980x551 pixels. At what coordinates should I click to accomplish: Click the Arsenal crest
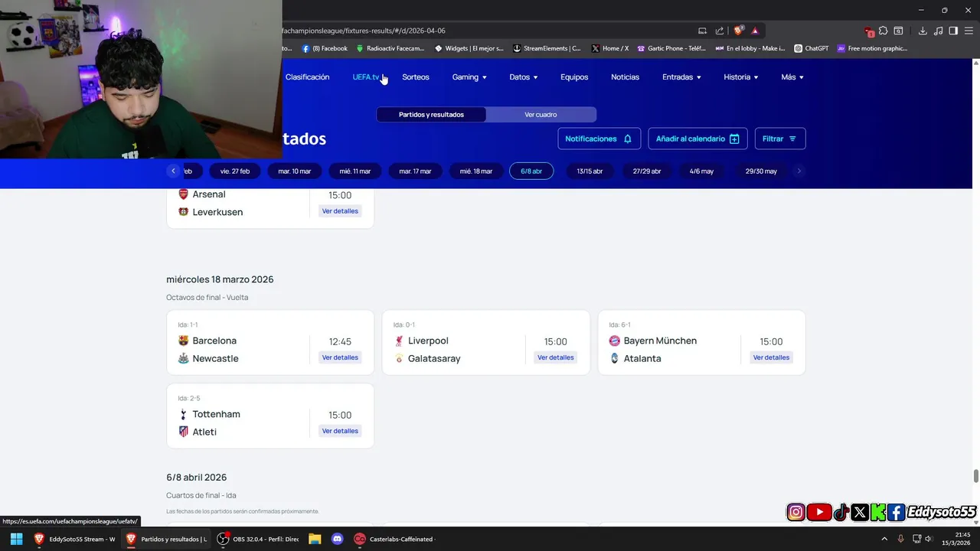point(183,194)
